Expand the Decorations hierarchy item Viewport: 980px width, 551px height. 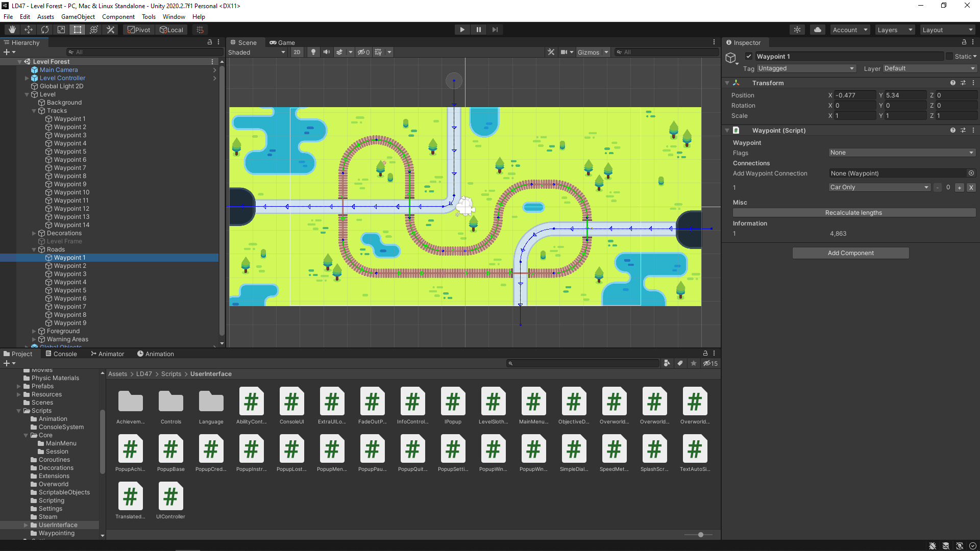[x=34, y=233]
